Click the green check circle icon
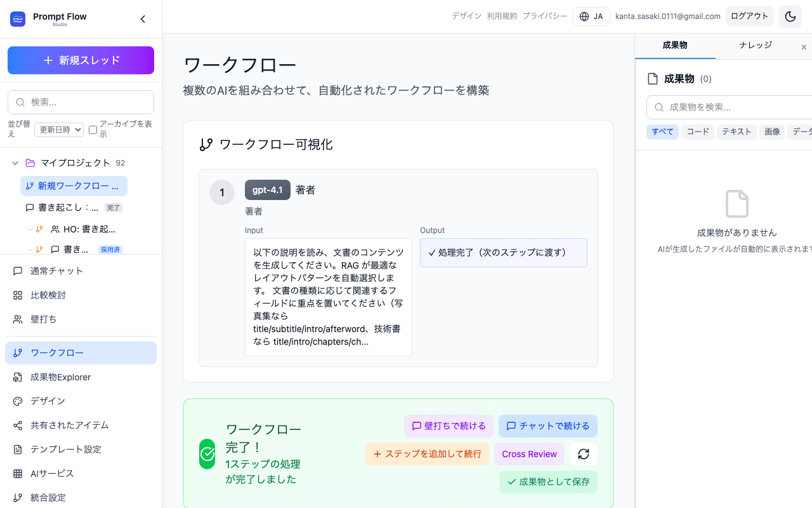Viewport: 812px width, 508px height. 207,454
